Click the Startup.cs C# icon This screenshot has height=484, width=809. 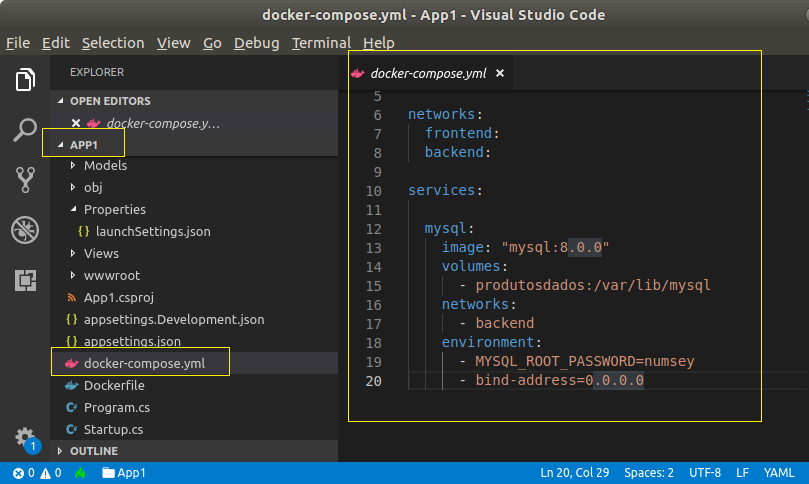pyautogui.click(x=72, y=429)
